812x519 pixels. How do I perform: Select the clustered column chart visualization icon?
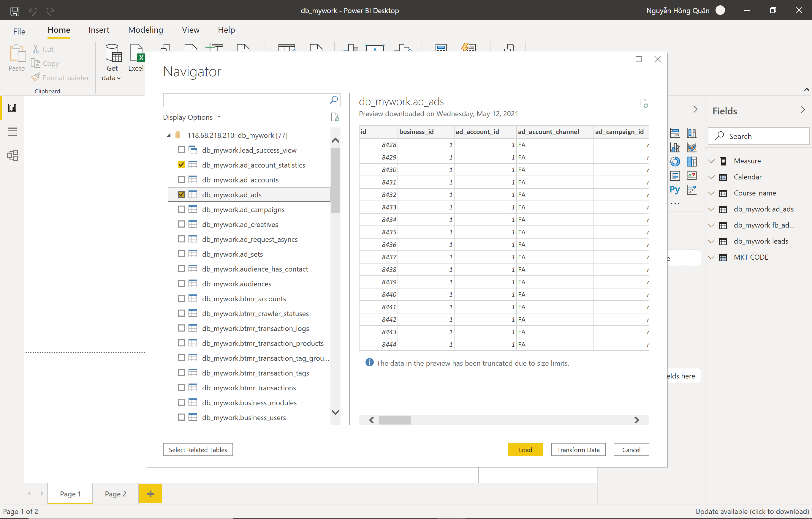point(692,133)
